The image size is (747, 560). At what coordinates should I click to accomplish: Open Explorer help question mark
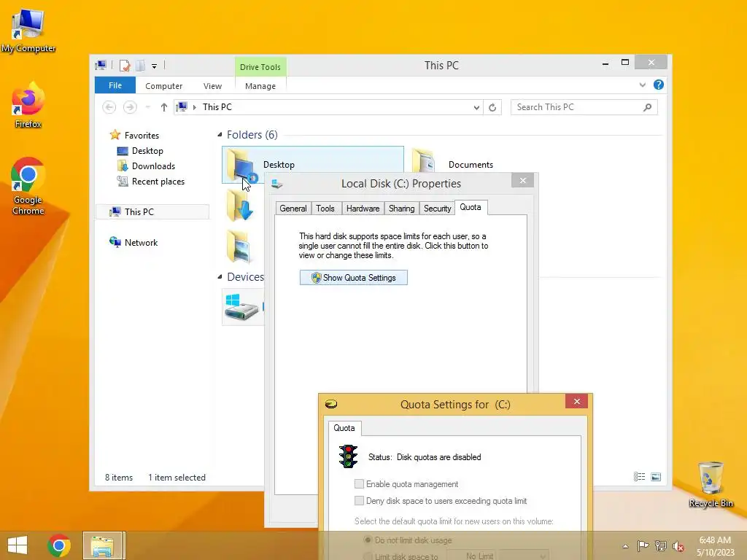[659, 85]
